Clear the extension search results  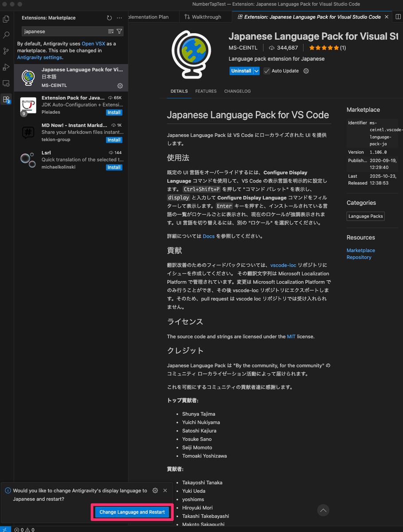111,31
